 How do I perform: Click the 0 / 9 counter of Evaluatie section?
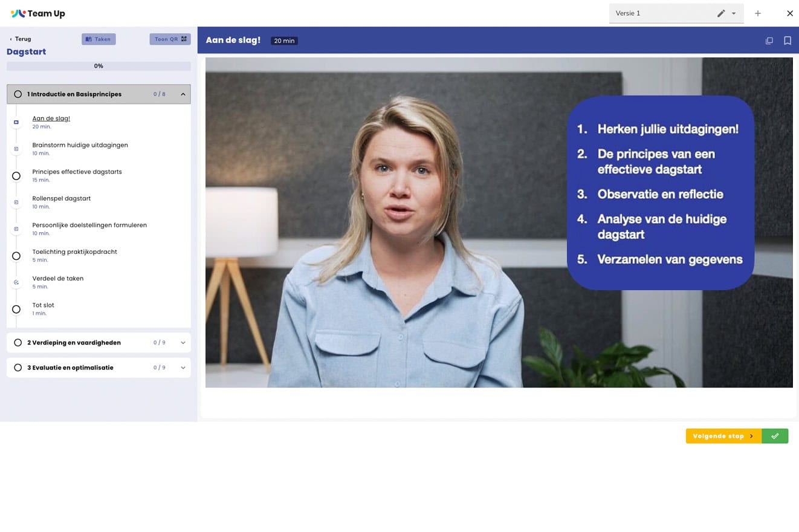[x=159, y=368]
